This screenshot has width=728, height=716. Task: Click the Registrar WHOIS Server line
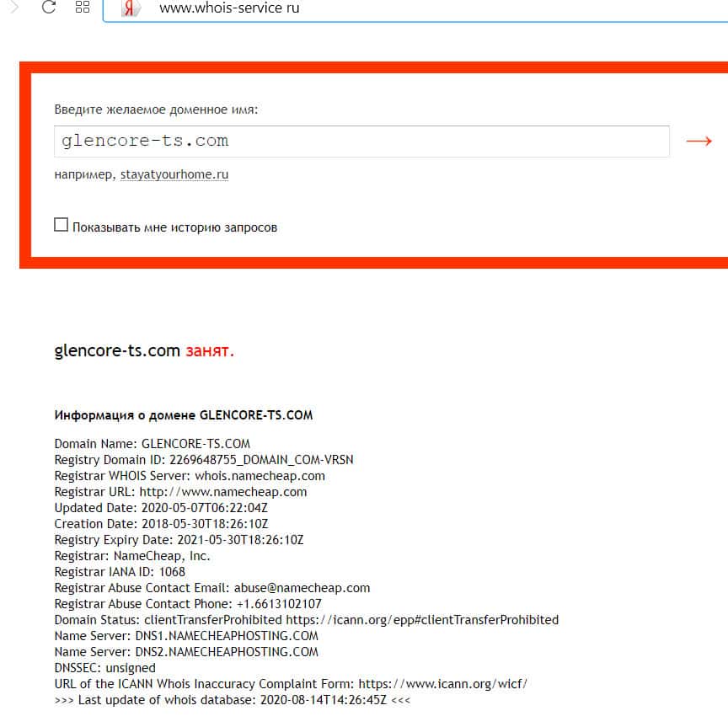point(190,476)
